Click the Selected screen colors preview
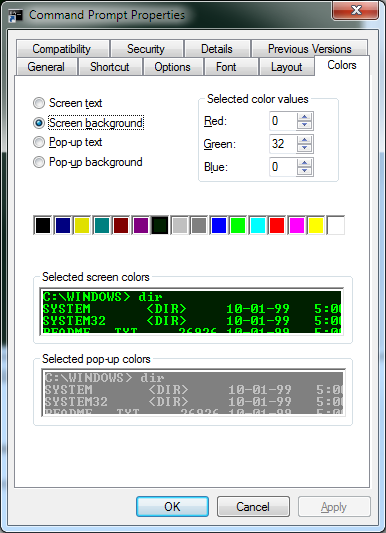386x533 pixels. pyautogui.click(x=192, y=312)
